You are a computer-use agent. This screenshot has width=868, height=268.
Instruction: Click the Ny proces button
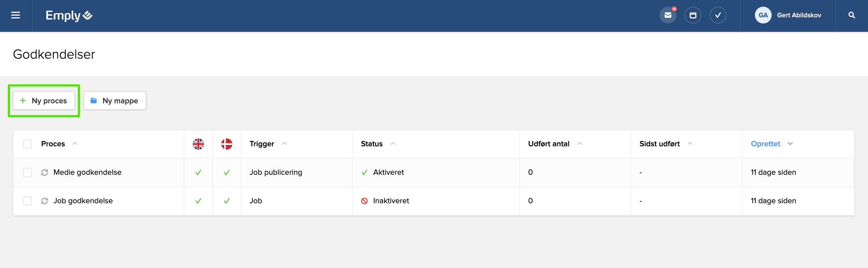coord(44,100)
